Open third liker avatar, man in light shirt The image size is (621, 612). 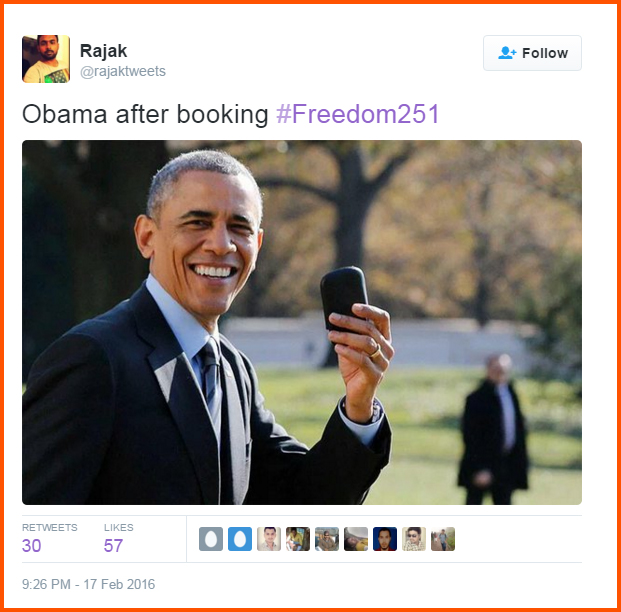pyautogui.click(x=269, y=539)
